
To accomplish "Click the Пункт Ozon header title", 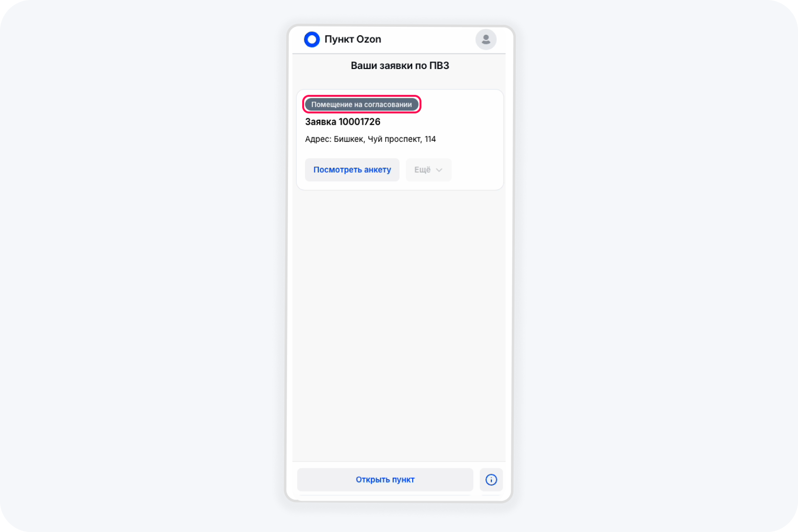I will [353, 39].
